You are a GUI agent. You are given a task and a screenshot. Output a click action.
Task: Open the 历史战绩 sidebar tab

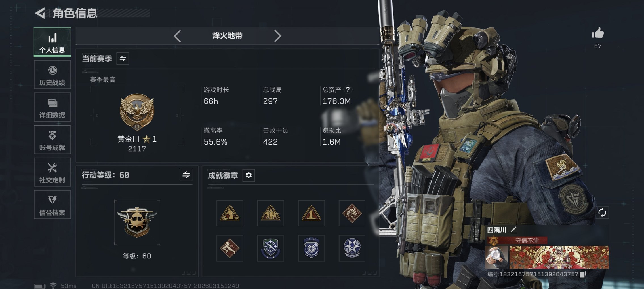[x=52, y=75]
